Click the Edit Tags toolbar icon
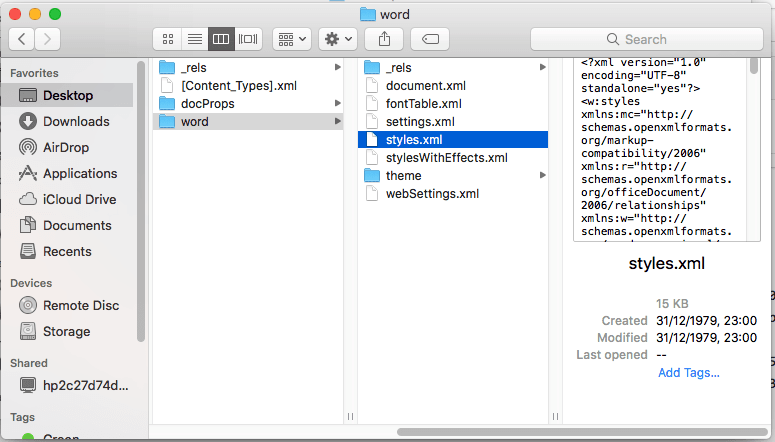The image size is (775, 442). [x=430, y=39]
